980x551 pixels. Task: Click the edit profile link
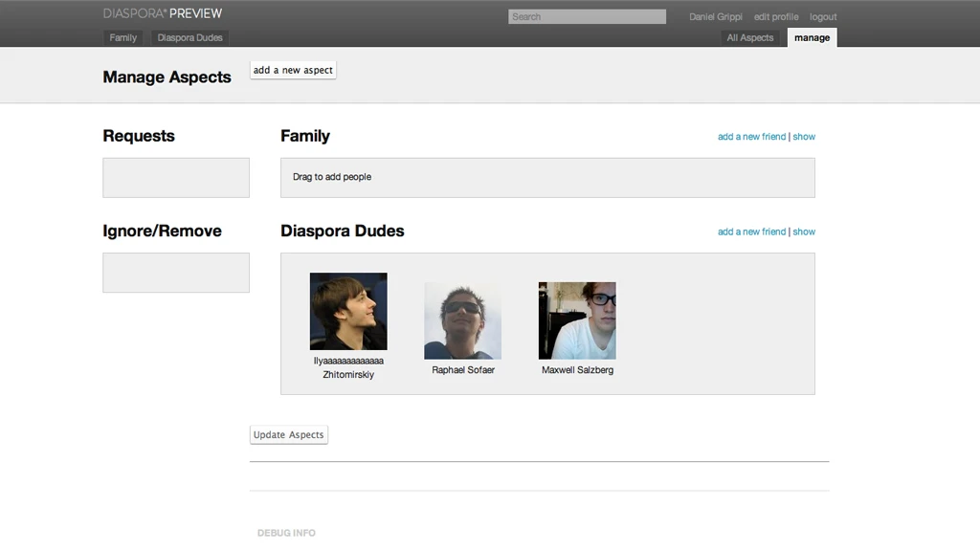click(775, 17)
